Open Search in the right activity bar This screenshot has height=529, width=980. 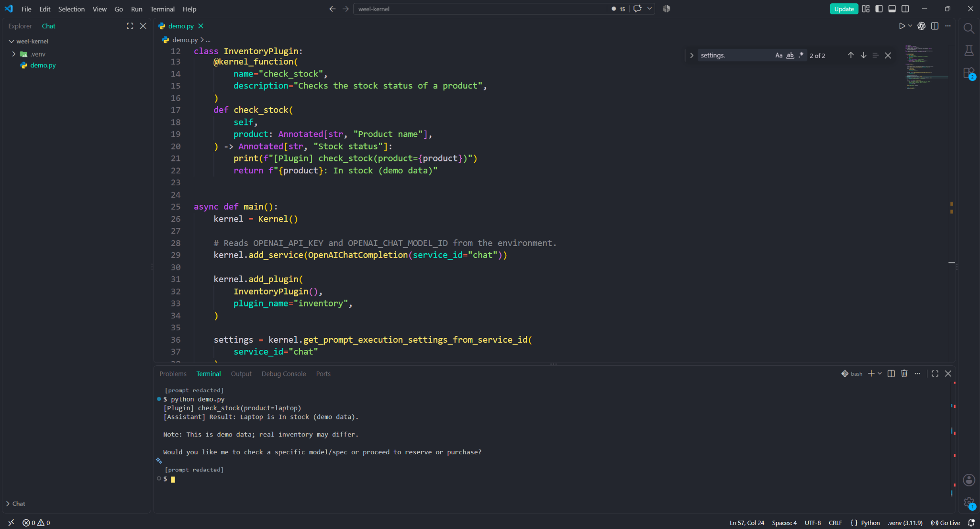969,28
